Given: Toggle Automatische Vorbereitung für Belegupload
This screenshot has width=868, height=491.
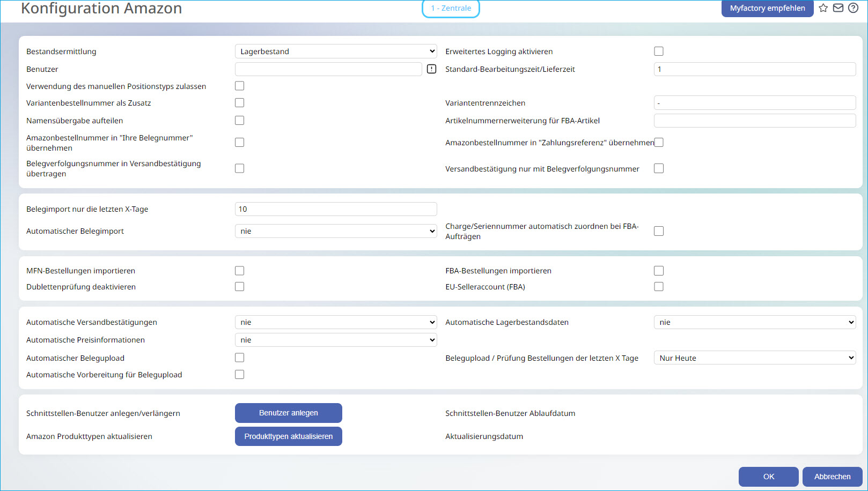Looking at the screenshot, I should point(240,375).
